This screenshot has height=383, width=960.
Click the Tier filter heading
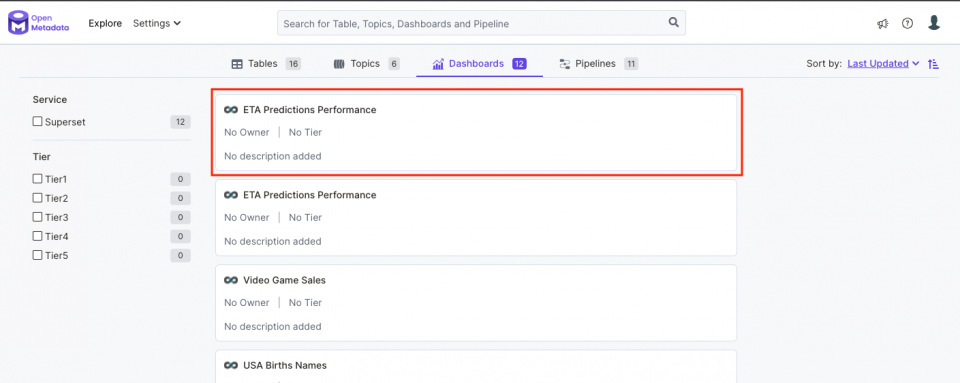[41, 157]
